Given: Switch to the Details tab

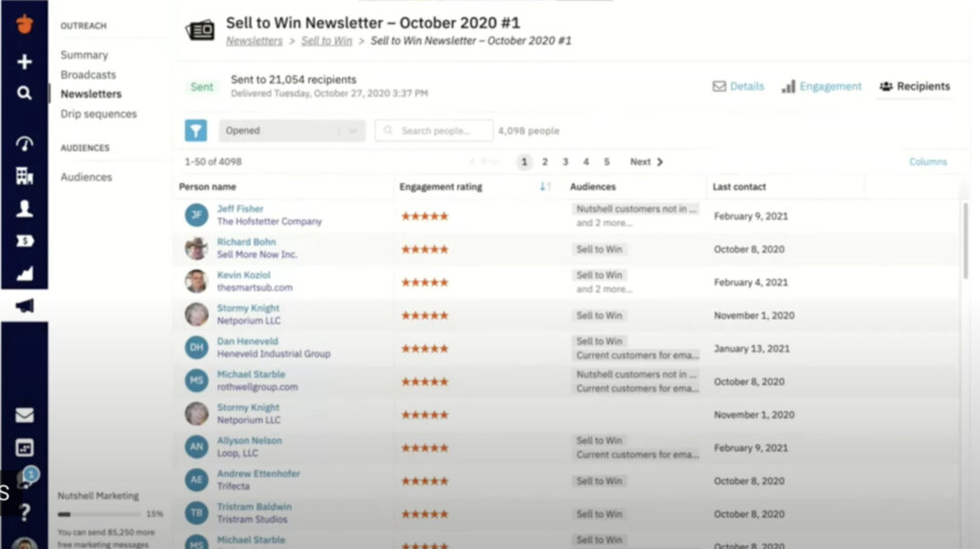Looking at the screenshot, I should click(x=738, y=86).
